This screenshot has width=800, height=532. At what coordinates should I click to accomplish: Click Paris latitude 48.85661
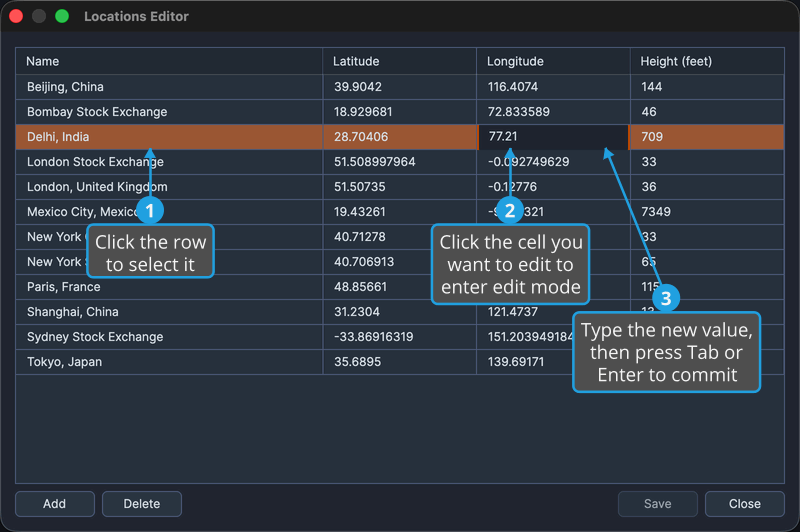click(399, 287)
